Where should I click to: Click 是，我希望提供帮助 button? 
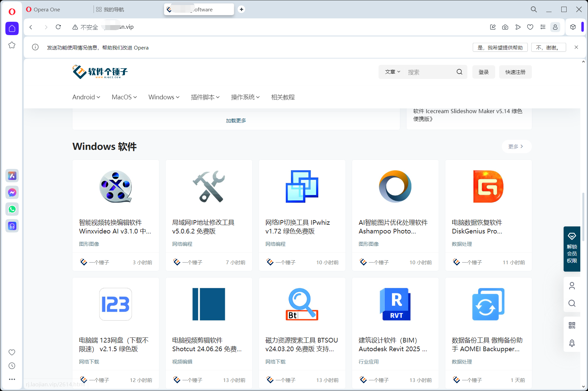(500, 47)
